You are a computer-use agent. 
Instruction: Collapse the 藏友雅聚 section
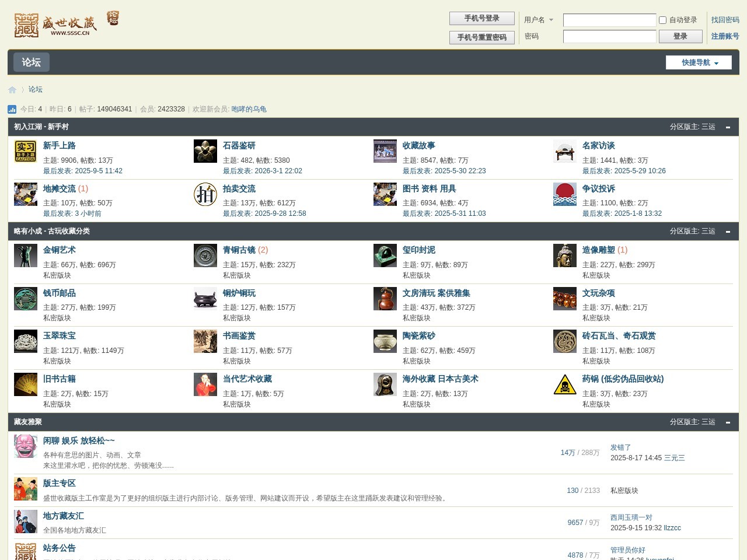point(728,422)
